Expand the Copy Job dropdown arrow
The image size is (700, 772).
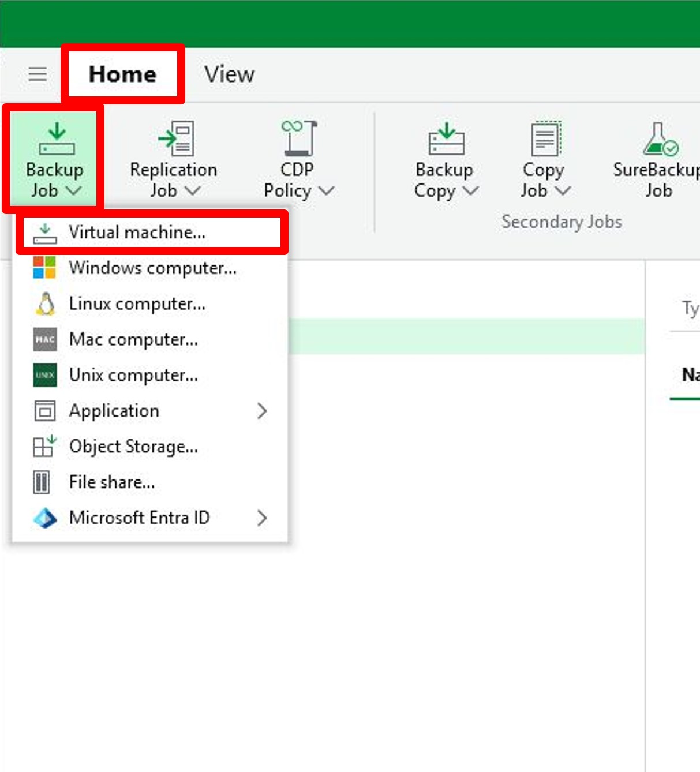[563, 190]
